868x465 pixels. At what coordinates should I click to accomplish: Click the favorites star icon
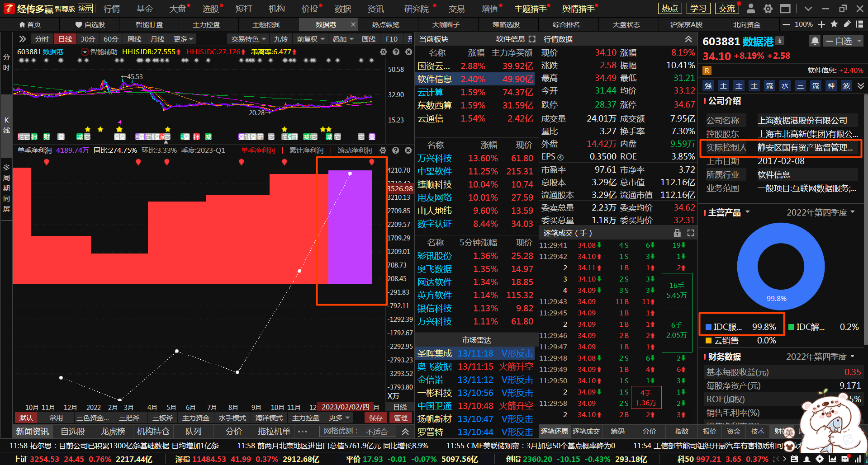pyautogui.click(x=834, y=24)
